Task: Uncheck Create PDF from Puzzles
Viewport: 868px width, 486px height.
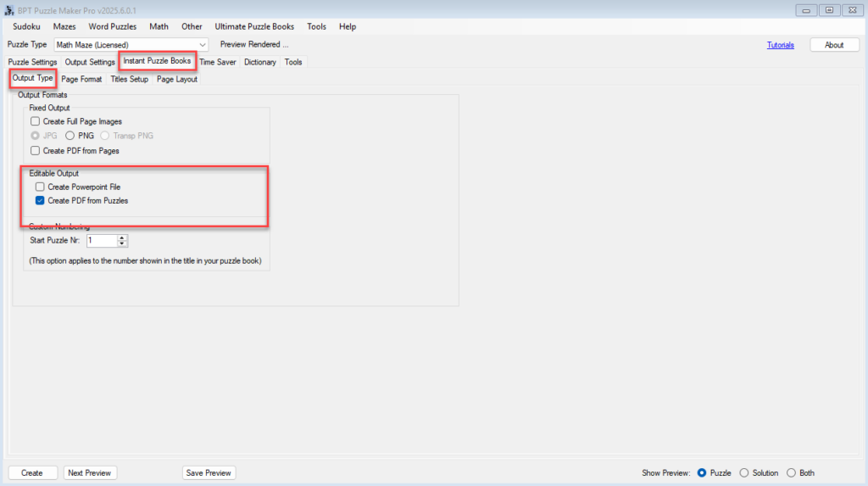Action: 40,201
